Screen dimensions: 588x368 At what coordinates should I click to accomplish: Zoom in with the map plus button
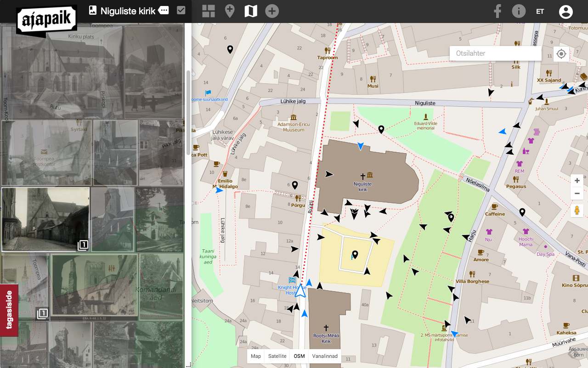[x=577, y=180]
